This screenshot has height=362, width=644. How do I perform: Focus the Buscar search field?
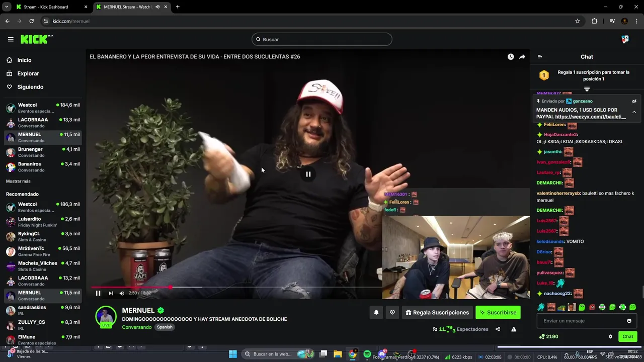[x=322, y=39]
